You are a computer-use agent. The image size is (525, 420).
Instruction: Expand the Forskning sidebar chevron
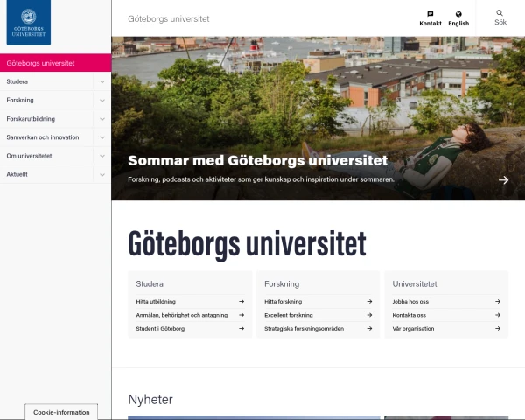pos(102,100)
